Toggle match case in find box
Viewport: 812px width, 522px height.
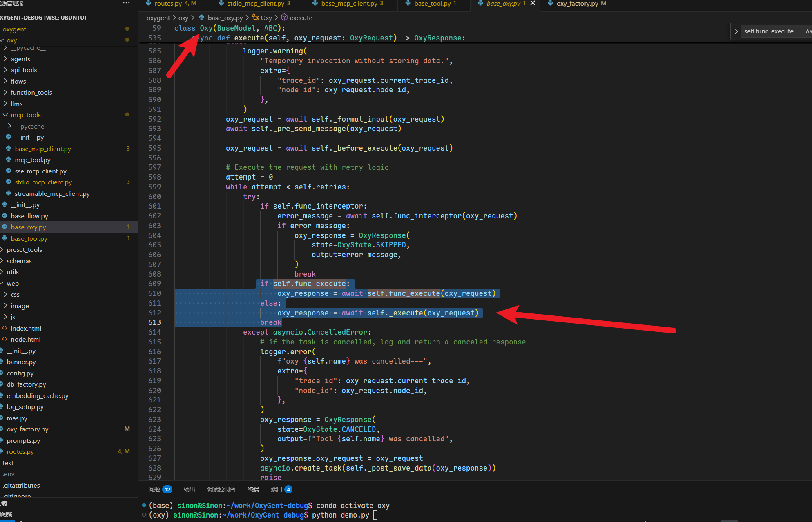[808, 31]
